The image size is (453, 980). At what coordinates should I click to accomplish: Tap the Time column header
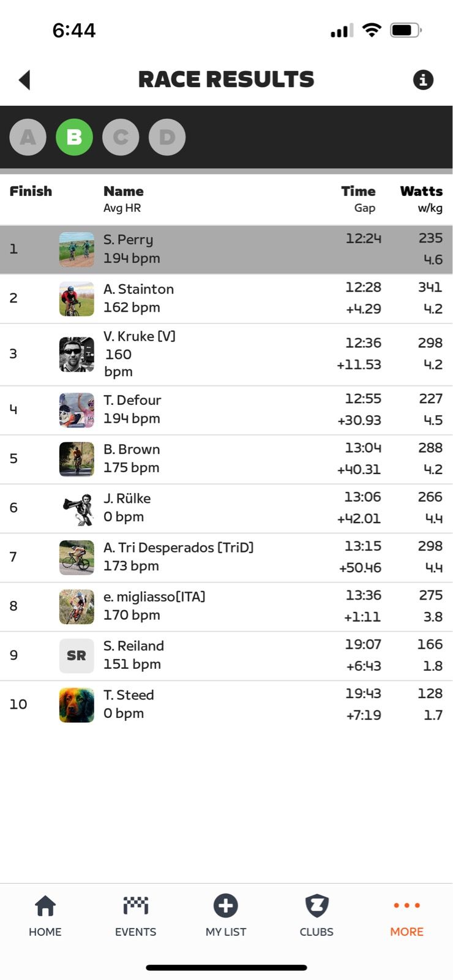(358, 192)
